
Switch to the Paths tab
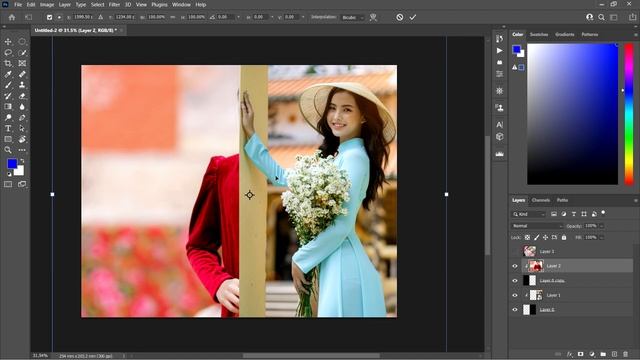[562, 200]
